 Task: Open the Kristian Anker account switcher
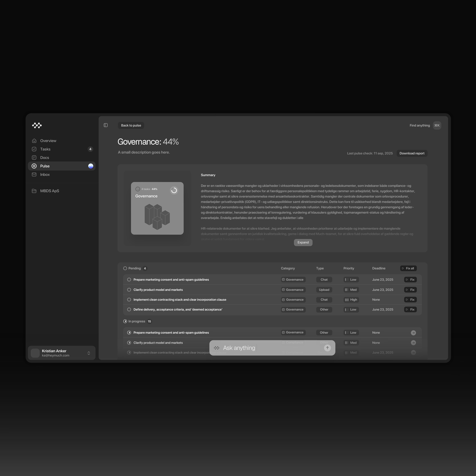(62, 353)
